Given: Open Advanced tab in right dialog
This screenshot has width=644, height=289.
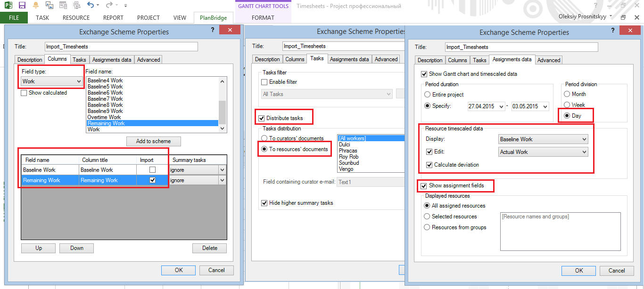Looking at the screenshot, I should [549, 60].
